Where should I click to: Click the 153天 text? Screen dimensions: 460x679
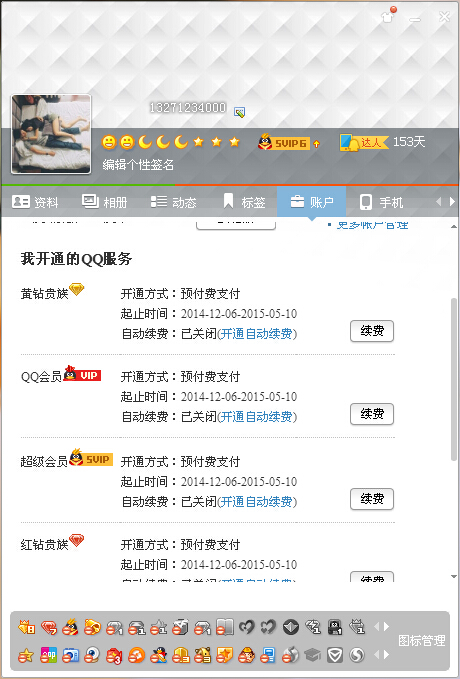point(409,142)
